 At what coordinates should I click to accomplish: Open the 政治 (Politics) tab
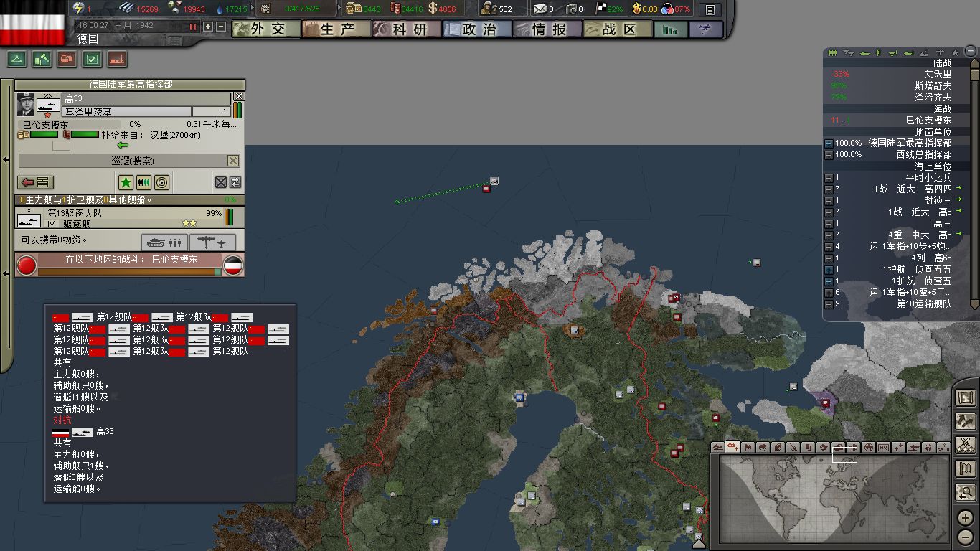click(x=477, y=29)
